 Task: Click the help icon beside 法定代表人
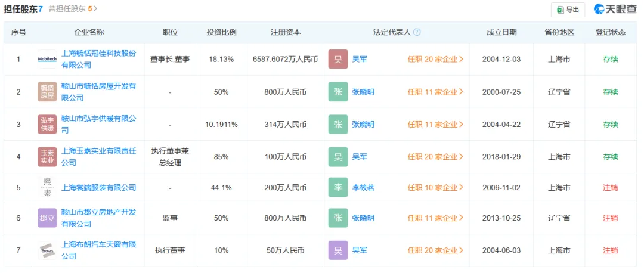(x=417, y=32)
